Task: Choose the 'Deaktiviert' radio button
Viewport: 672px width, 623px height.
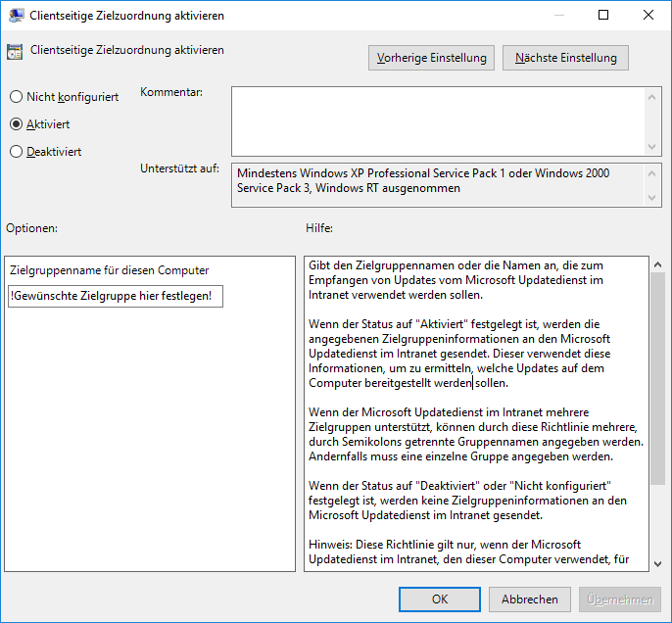Action: [16, 152]
